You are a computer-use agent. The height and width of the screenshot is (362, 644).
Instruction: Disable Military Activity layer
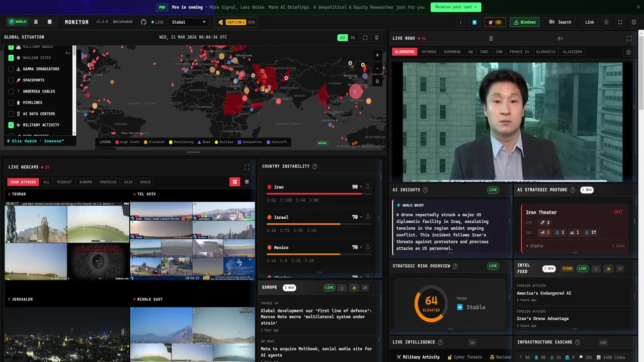11,125
